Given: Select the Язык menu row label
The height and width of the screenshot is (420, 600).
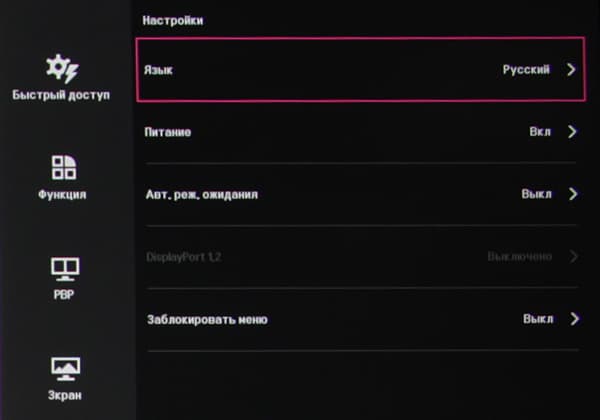Looking at the screenshot, I should click(159, 71).
